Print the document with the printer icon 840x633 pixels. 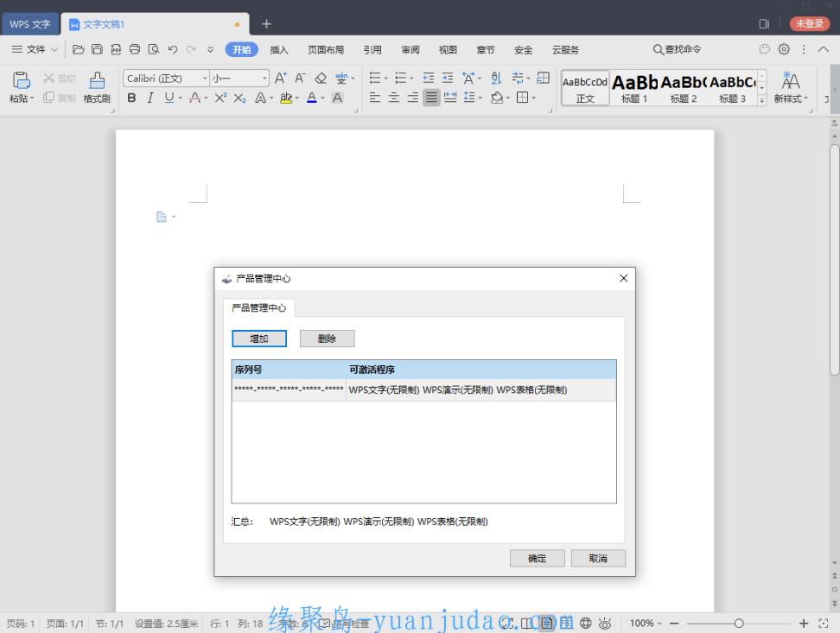pyautogui.click(x=135, y=49)
